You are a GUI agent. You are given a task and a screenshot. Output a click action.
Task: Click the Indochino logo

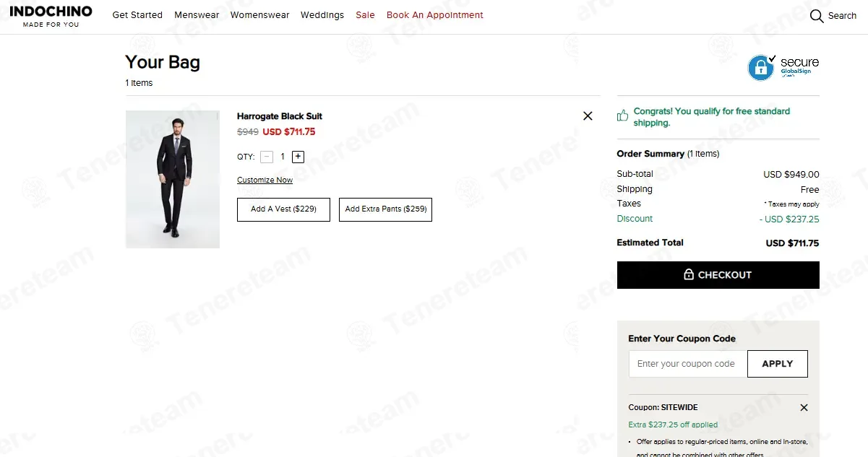[51, 17]
